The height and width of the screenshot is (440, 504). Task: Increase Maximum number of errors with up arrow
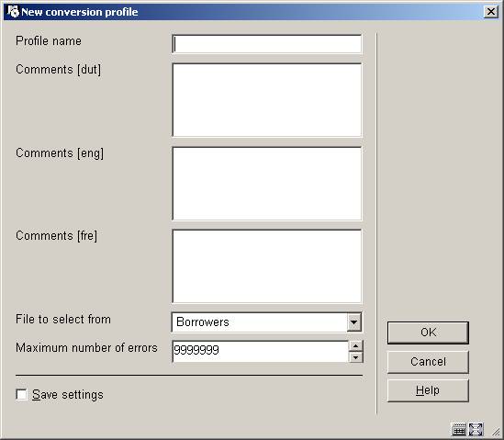click(355, 346)
